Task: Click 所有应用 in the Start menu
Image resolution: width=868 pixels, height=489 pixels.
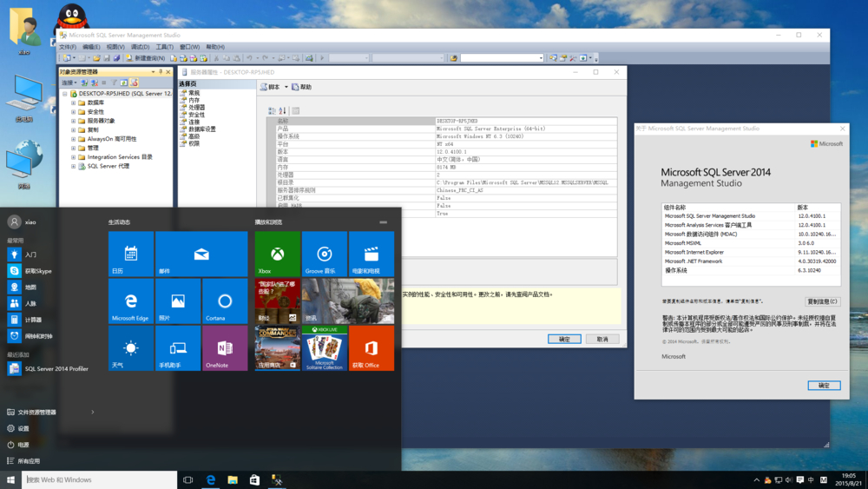Action: pos(23,460)
